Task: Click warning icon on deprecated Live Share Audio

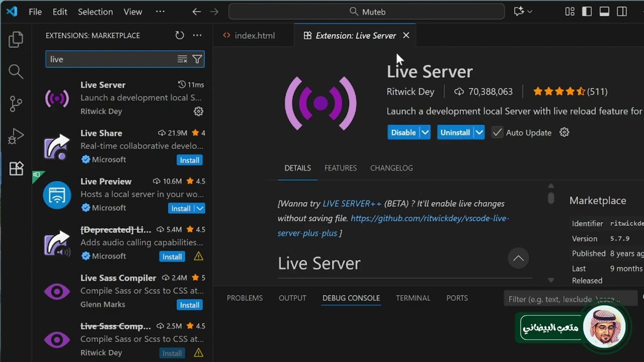Action: click(199, 256)
